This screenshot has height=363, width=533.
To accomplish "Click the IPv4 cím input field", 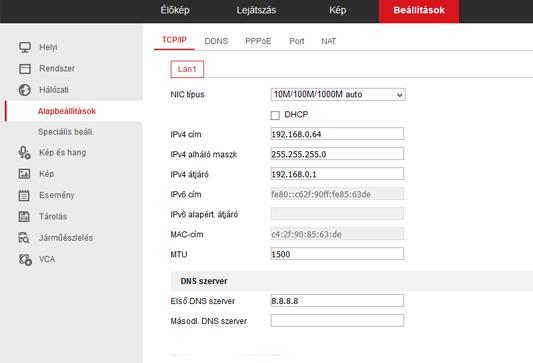I will click(337, 134).
